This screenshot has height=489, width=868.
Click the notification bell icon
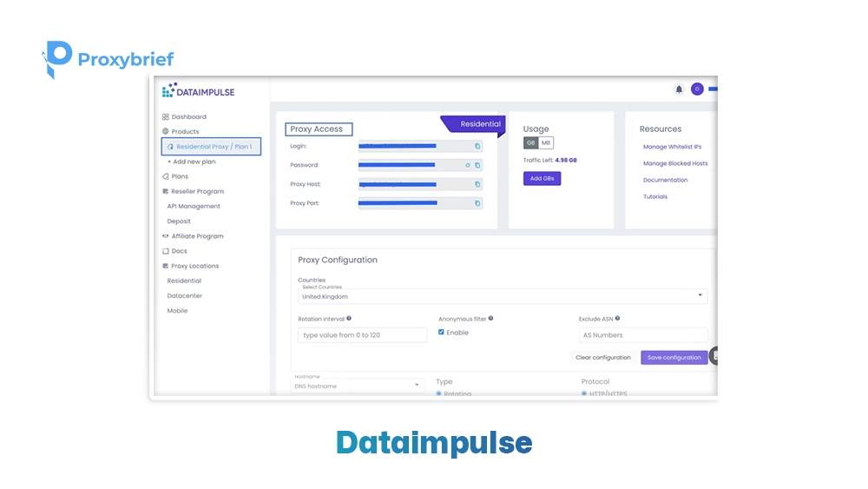679,89
